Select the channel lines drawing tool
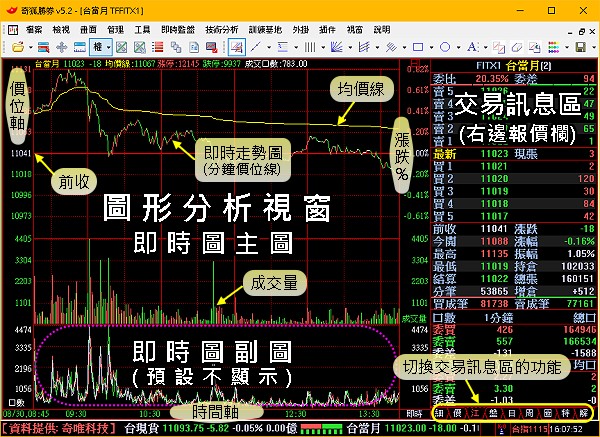This screenshot has height=437, width=600. pos(364,47)
